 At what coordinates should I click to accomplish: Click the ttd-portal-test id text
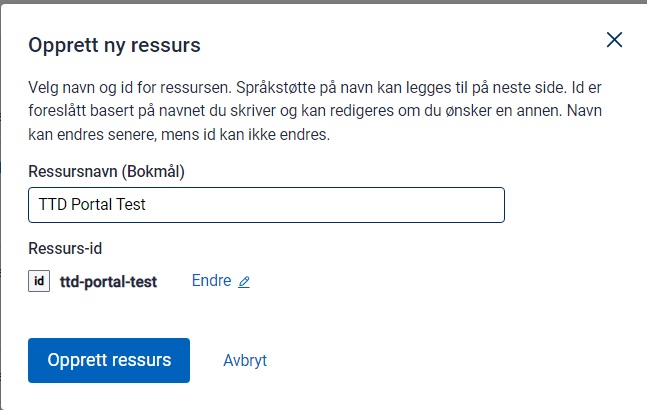(109, 282)
